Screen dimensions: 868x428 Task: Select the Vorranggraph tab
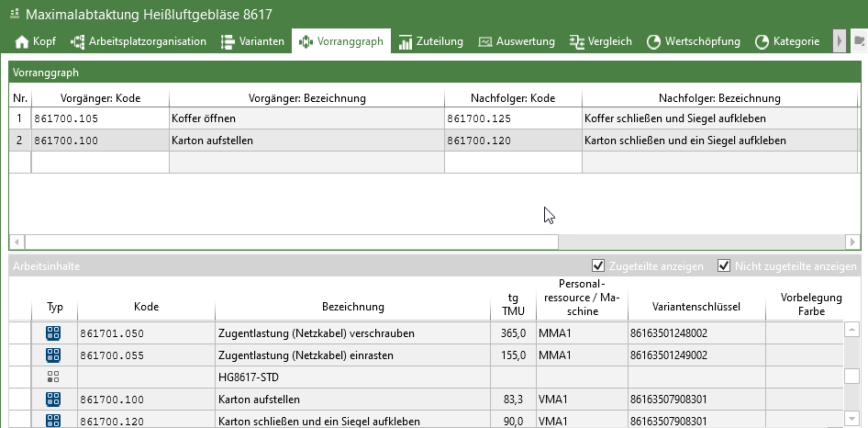(341, 41)
